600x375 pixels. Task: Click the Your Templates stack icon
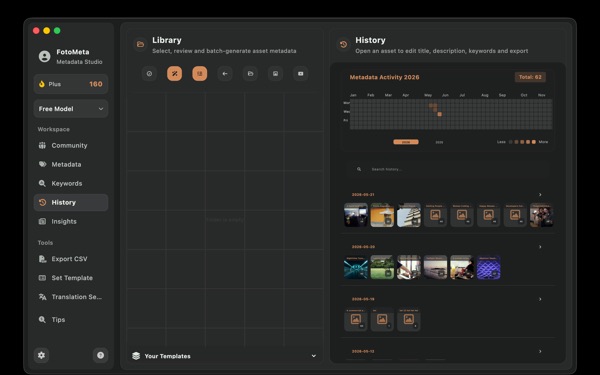coord(136,356)
